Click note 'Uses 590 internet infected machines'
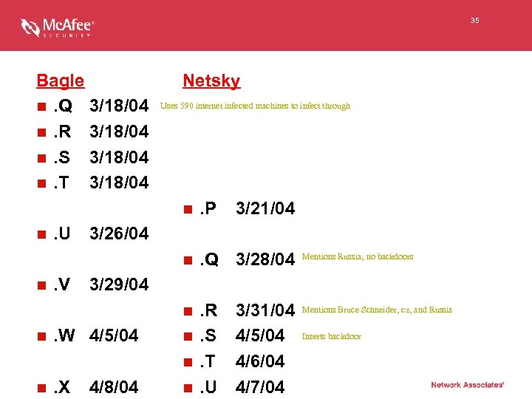Screen dimensions: 532x399 point(255,106)
